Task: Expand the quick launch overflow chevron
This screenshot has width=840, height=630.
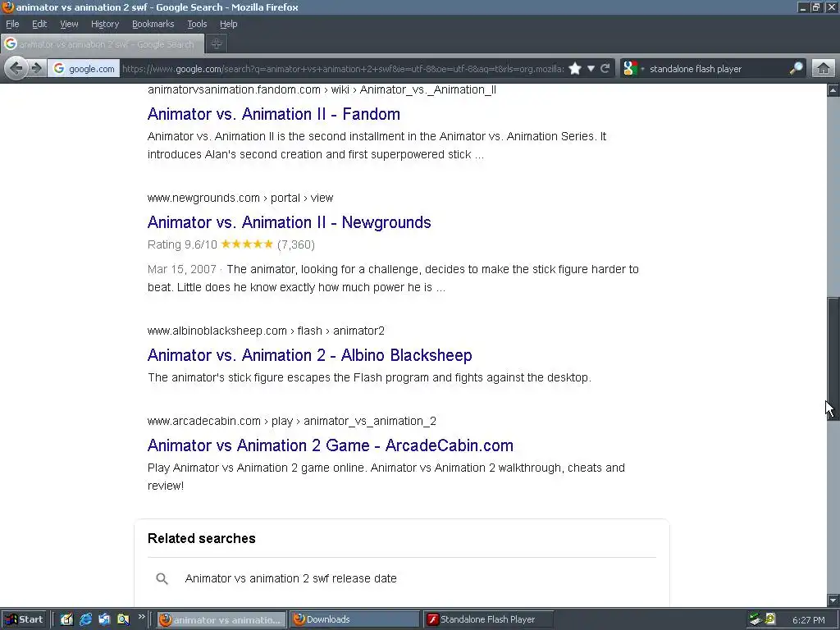Action: (x=141, y=617)
